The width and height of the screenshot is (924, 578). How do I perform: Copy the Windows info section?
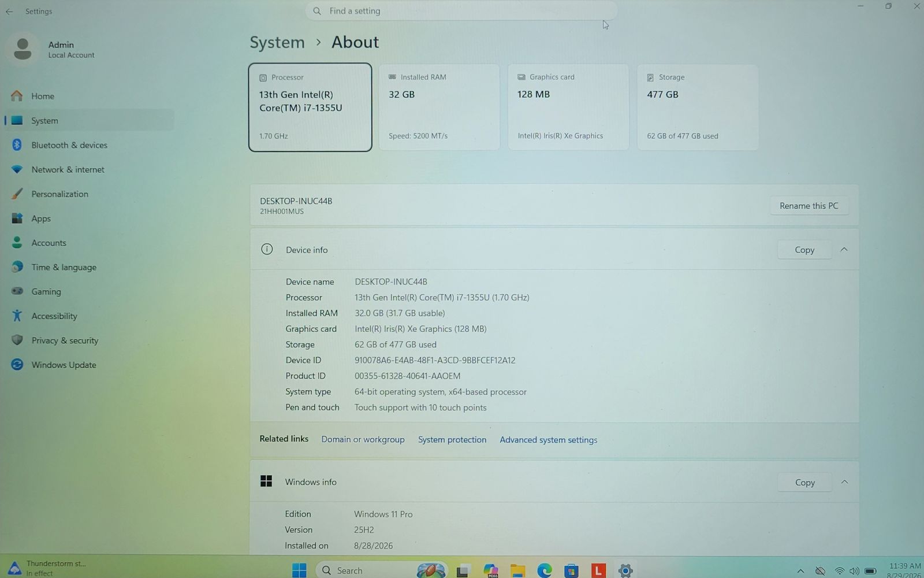pos(805,482)
